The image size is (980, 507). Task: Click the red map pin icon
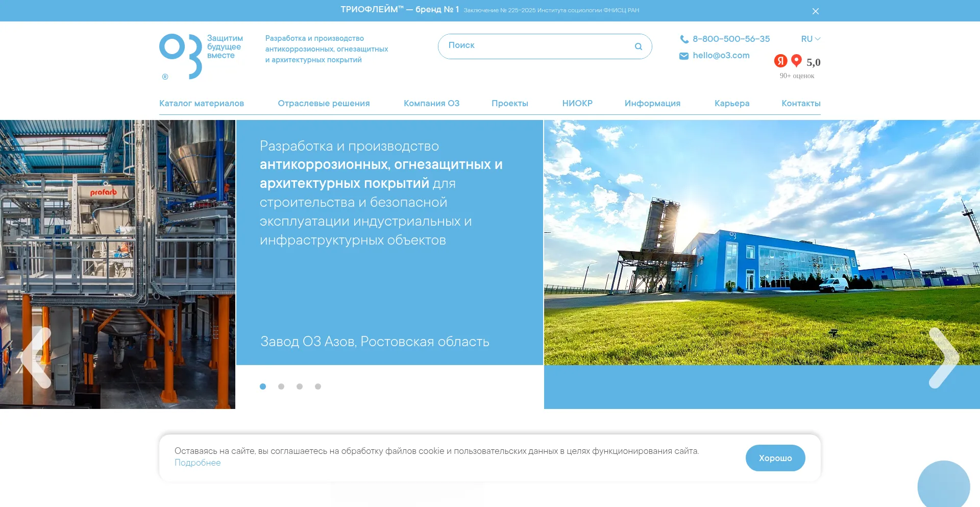[x=796, y=61]
